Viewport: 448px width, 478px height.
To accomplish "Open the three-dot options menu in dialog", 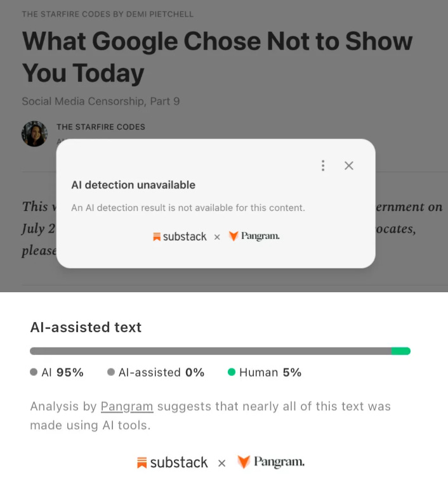I will 323,165.
